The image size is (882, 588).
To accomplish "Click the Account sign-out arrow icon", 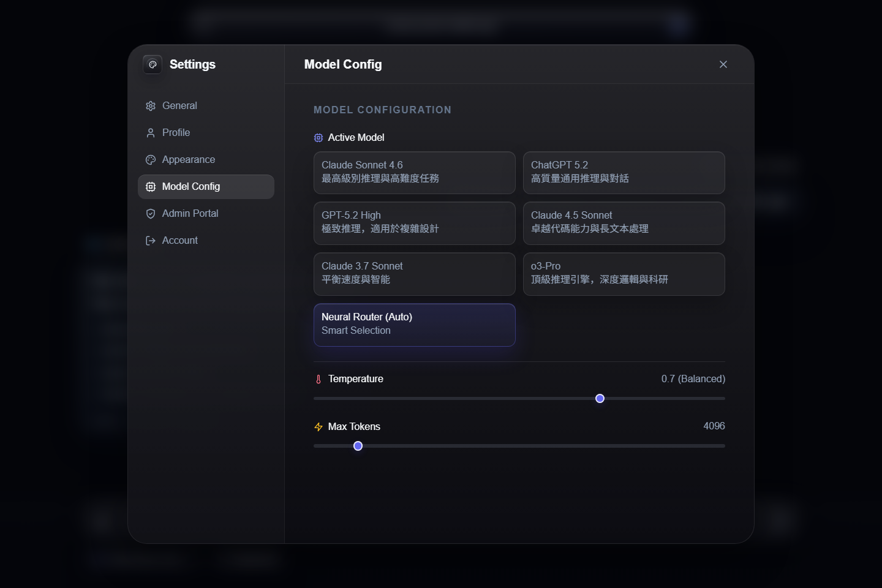I will (x=151, y=241).
